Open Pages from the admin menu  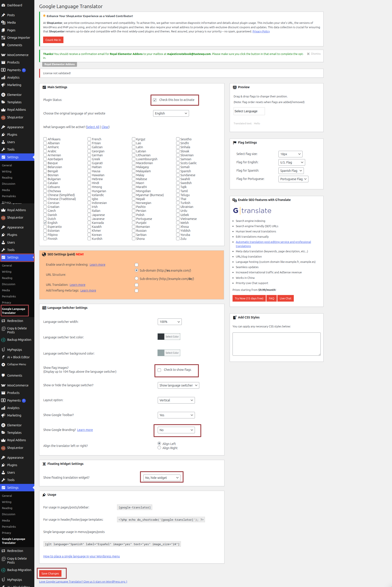[11, 30]
